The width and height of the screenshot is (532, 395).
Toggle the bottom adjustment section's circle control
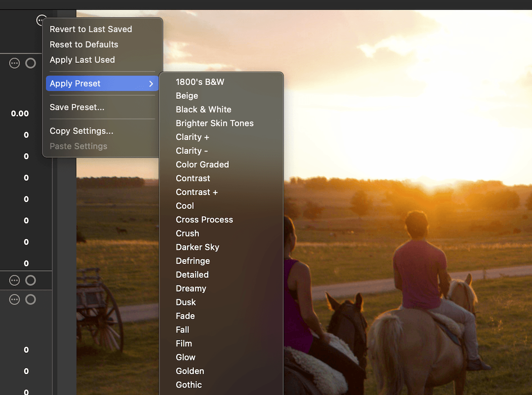(31, 299)
